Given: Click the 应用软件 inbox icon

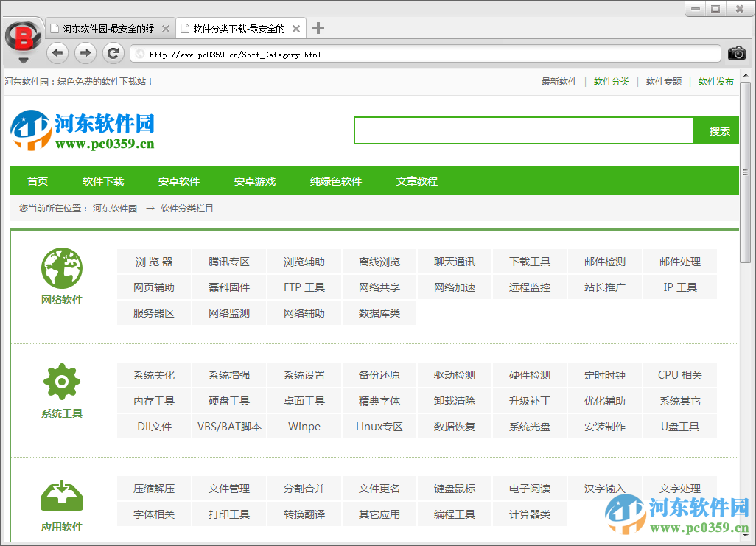Looking at the screenshot, I should coord(61,495).
